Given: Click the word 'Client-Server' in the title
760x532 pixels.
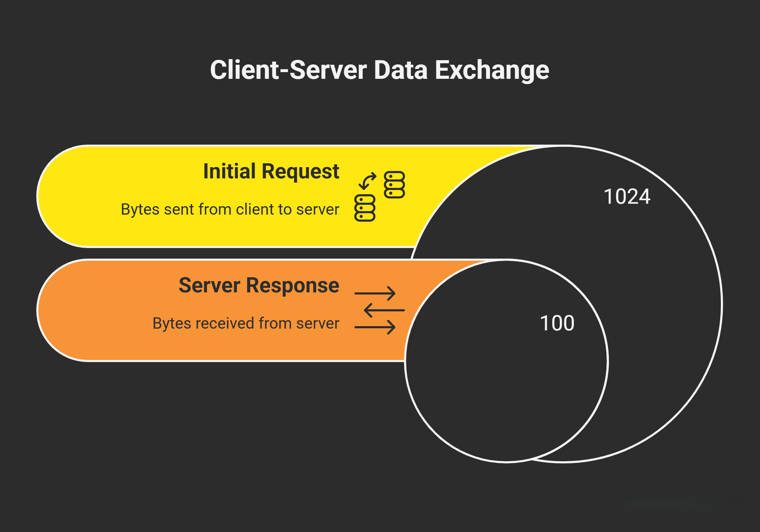Looking at the screenshot, I should pos(288,70).
